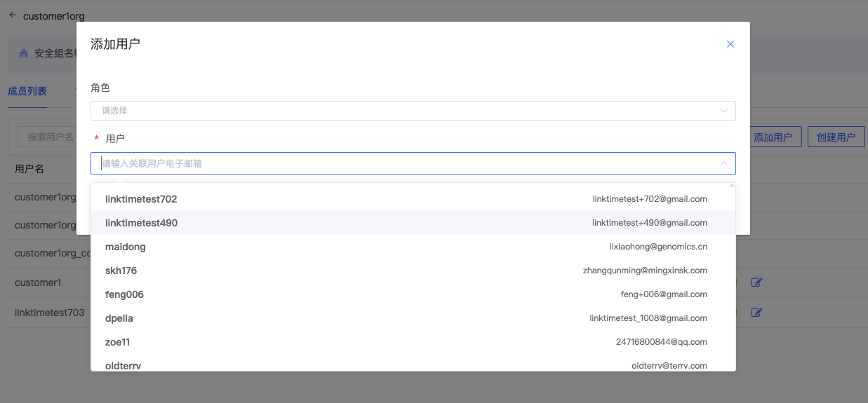Click email 24716800844@qq.com
868x403 pixels.
(662, 342)
